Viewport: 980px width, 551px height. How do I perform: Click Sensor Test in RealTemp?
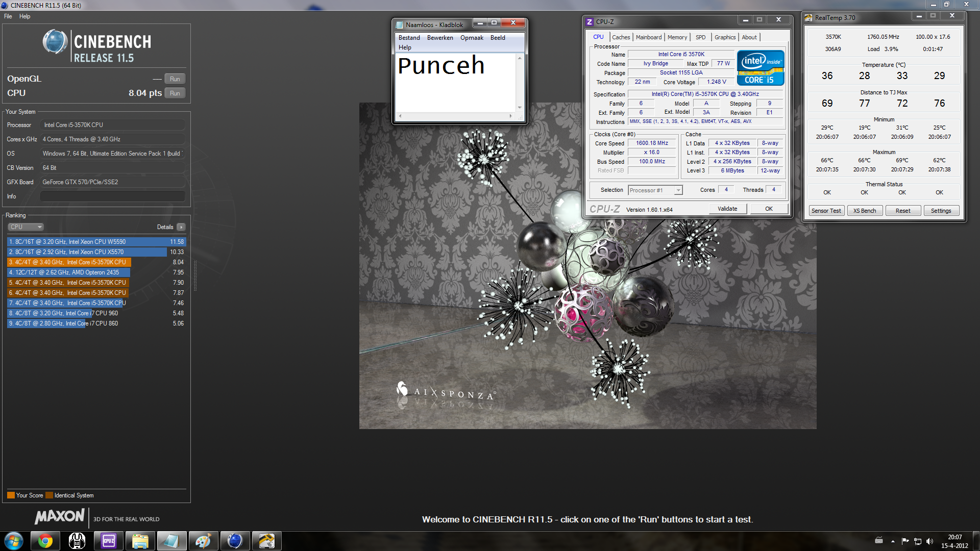tap(826, 211)
